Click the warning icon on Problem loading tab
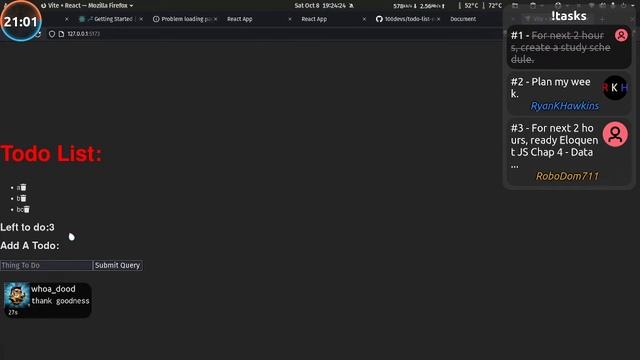Screen dimensions: 640x360 156,19
